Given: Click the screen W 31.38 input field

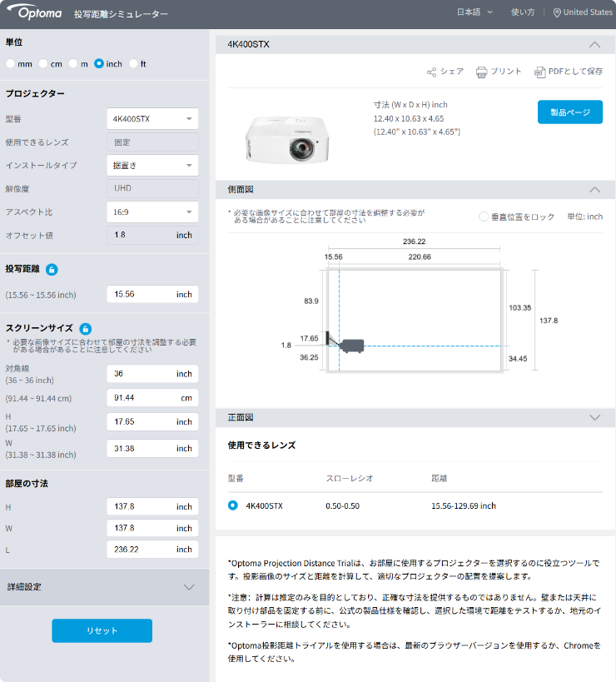Looking at the screenshot, I should (152, 449).
